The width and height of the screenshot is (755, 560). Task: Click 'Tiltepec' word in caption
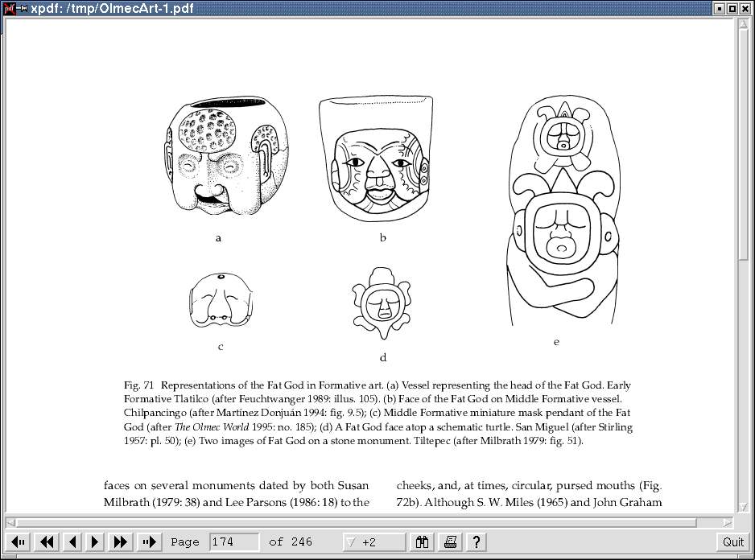[432, 441]
